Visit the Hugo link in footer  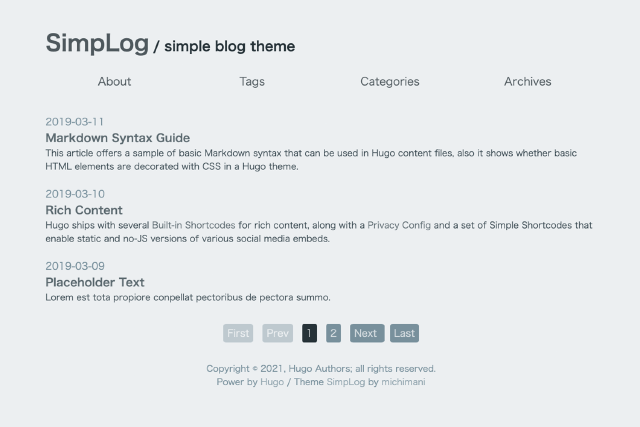272,382
